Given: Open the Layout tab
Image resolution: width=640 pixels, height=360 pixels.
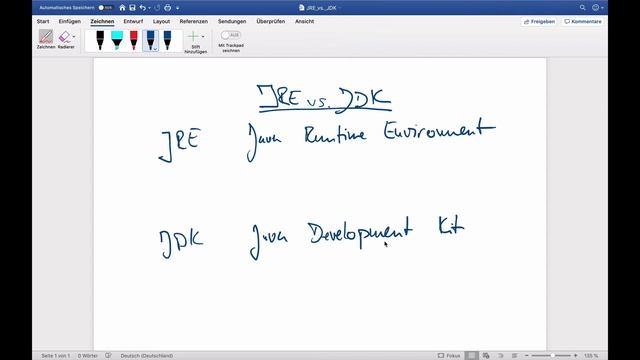Looking at the screenshot, I should 161,21.
